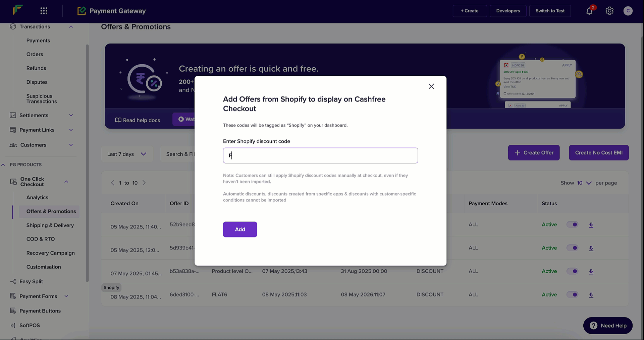Click the Transactions sidebar icon

click(x=13, y=26)
